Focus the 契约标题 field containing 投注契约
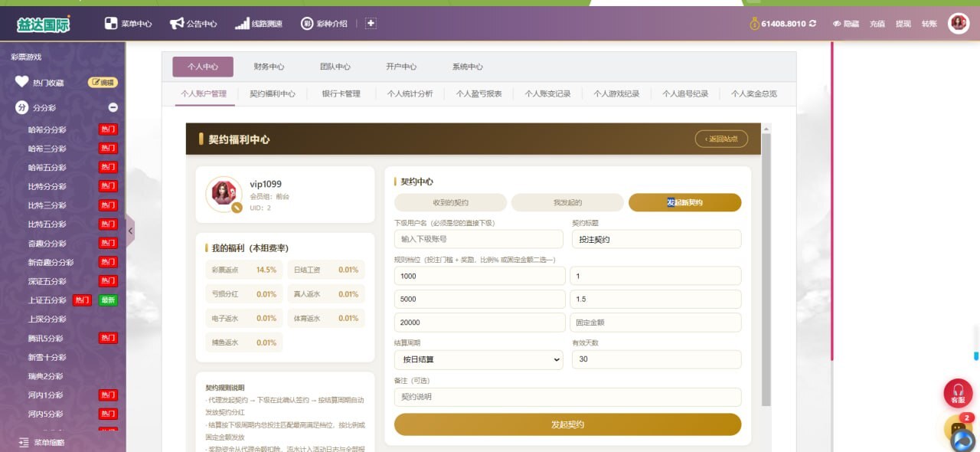Image resolution: width=980 pixels, height=452 pixels. (657, 239)
